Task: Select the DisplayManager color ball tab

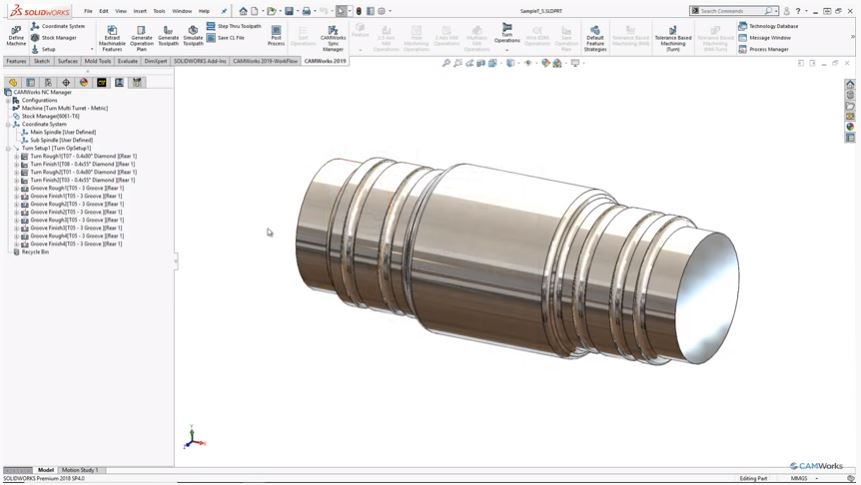Action: [83, 82]
